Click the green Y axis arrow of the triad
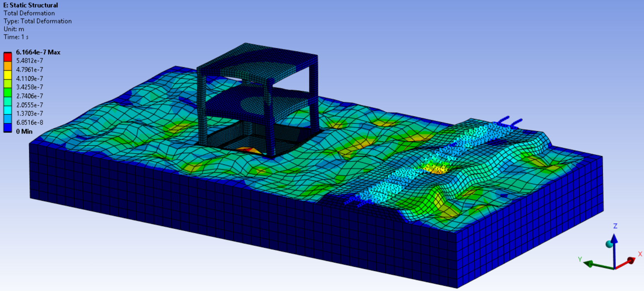The width and height of the screenshot is (644, 291). tap(598, 265)
